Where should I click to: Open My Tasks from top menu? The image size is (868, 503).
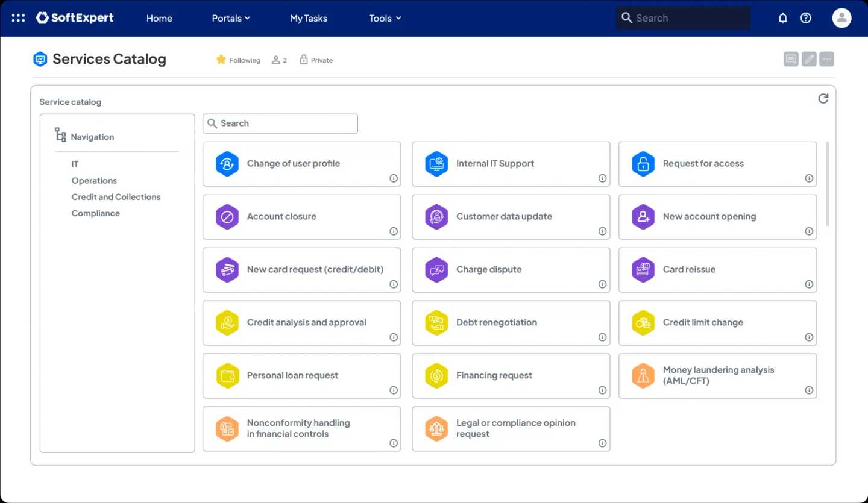point(308,19)
